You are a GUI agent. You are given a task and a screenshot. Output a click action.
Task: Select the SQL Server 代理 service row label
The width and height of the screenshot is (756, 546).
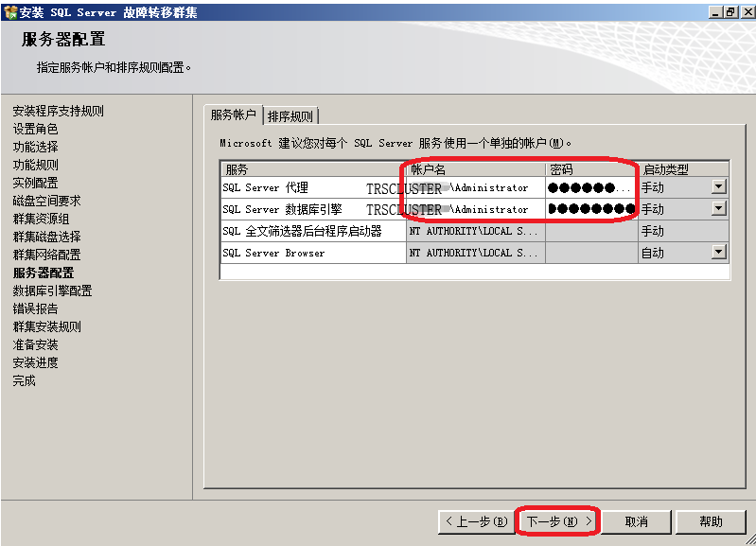tap(266, 187)
